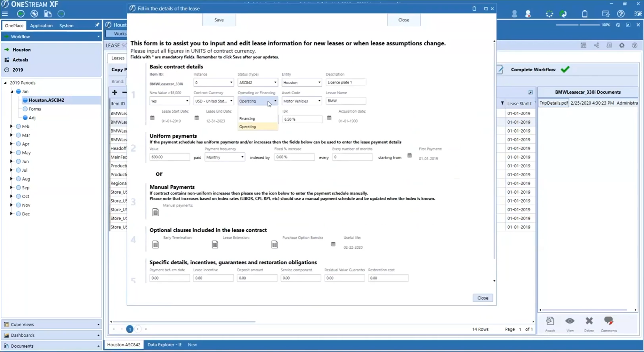Image resolution: width=644 pixels, height=352 pixels.
Task: Select Houston.ASC842 in workflow tree
Action: tap(46, 100)
